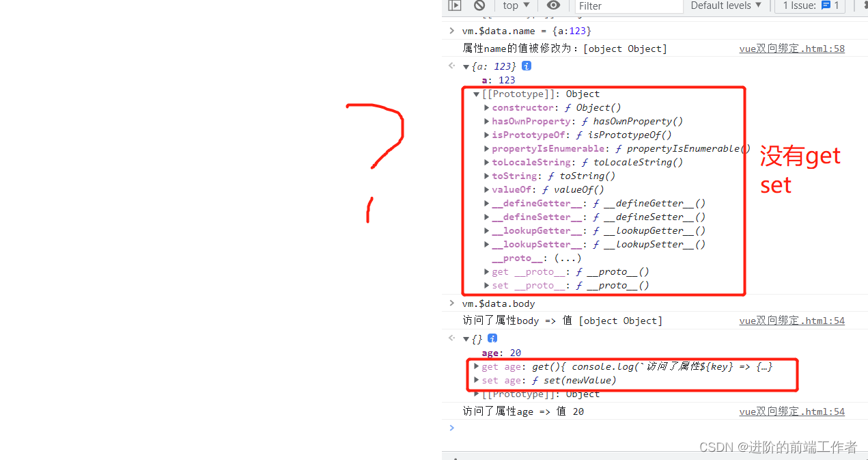Expand the get __proto__ accessor

(x=486, y=272)
